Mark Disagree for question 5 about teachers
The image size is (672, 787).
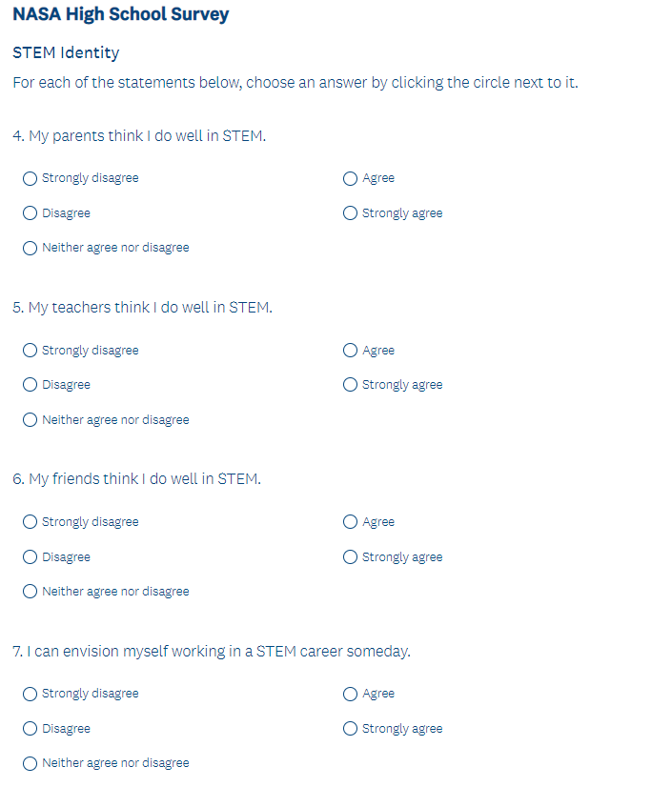click(31, 385)
